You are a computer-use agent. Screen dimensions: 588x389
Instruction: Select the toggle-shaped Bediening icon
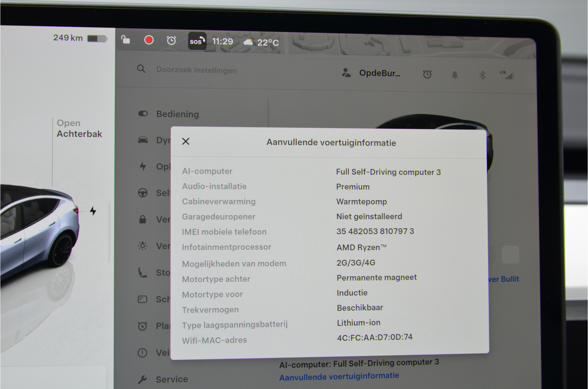pyautogui.click(x=143, y=114)
